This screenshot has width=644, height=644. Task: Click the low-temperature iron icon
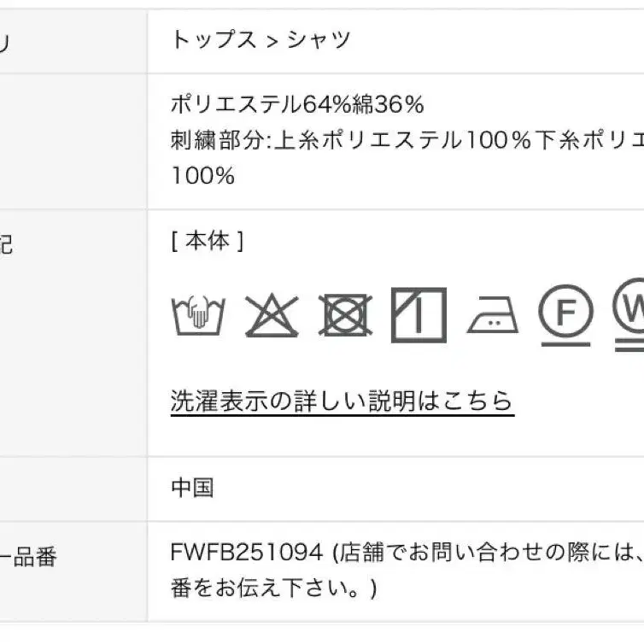click(493, 315)
